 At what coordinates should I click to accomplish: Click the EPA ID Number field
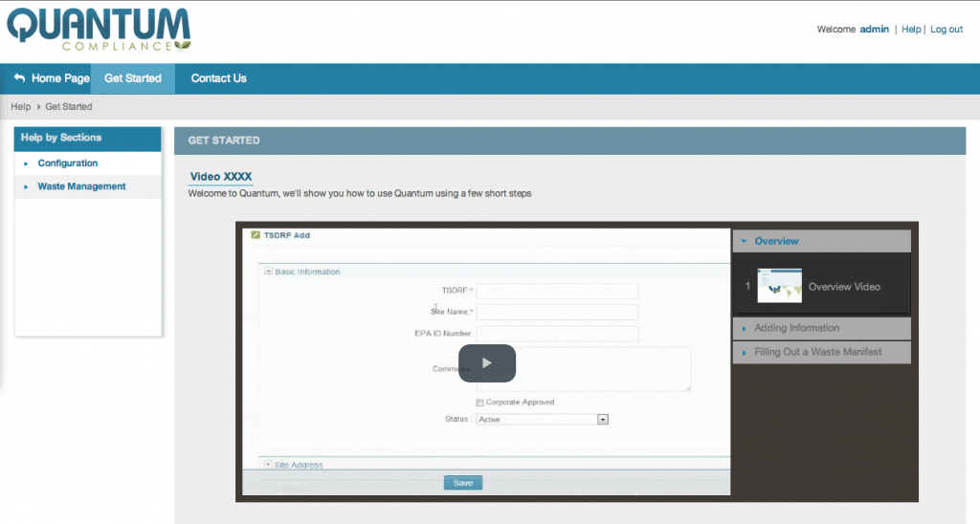557,334
